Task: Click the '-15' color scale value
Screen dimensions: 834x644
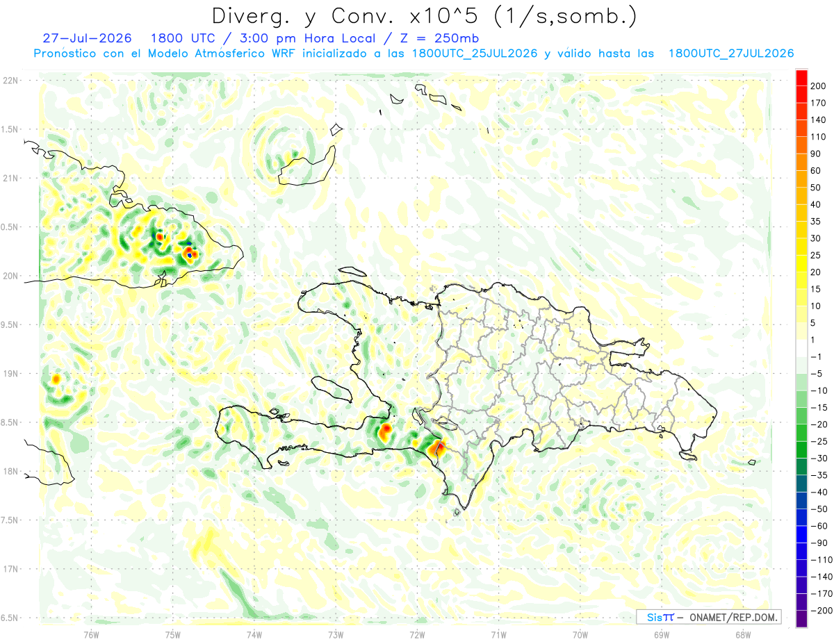Action: (x=819, y=407)
